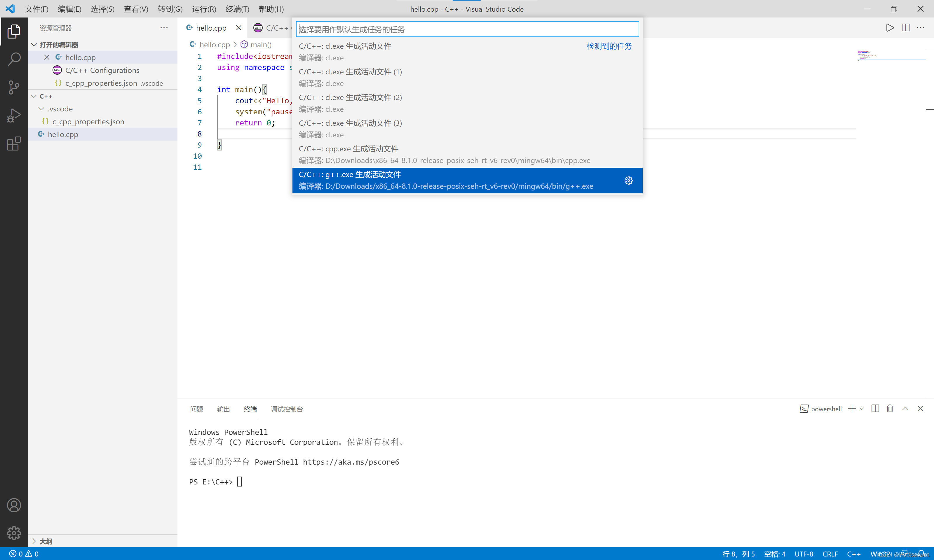Switch to the 输出 panel tab
The height and width of the screenshot is (560, 934).
pyautogui.click(x=223, y=409)
